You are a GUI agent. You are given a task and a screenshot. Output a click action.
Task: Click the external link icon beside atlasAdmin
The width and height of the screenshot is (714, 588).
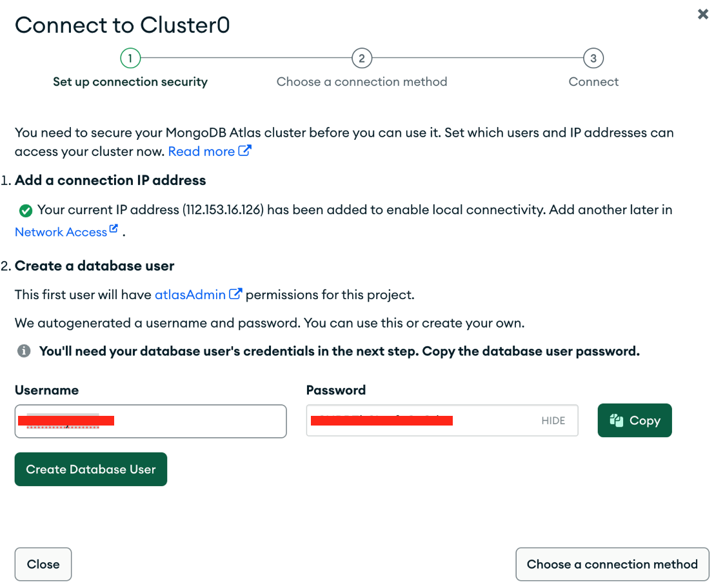pyautogui.click(x=235, y=294)
